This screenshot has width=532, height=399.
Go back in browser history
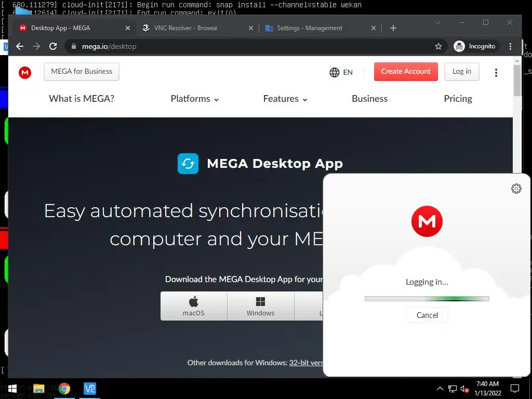click(20, 46)
